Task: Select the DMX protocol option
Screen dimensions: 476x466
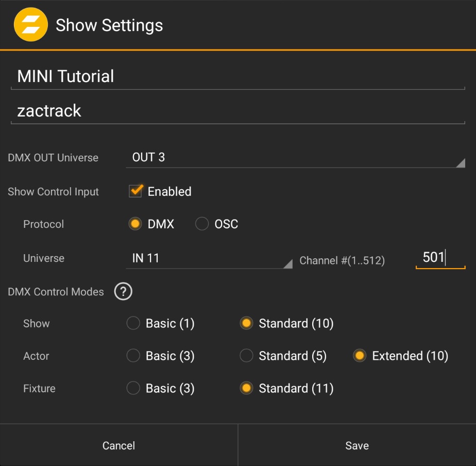Action: [x=134, y=224]
